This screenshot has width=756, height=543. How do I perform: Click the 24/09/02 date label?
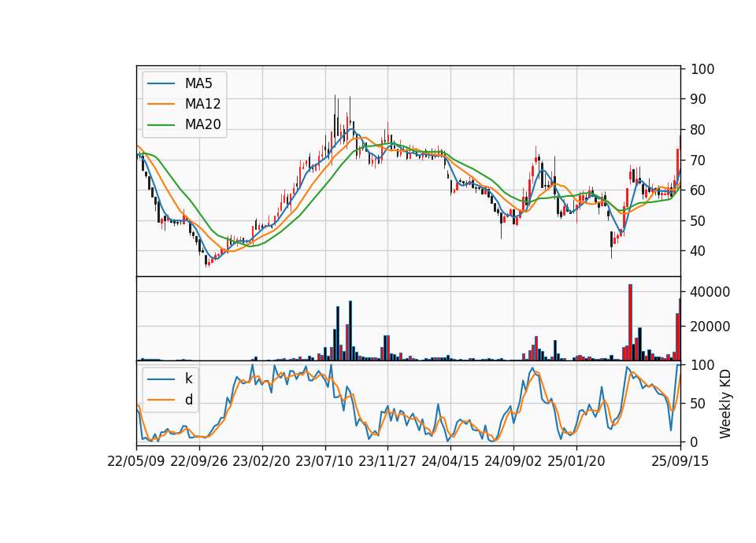click(513, 461)
